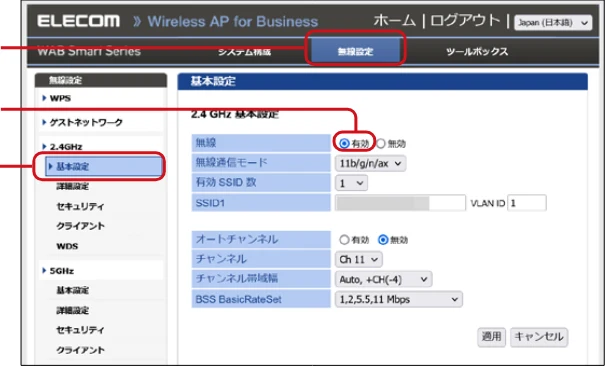Click the ELECOM logo
Screen dimensions: 605x366
click(x=78, y=21)
